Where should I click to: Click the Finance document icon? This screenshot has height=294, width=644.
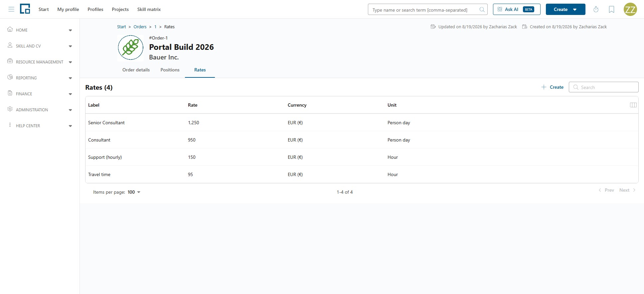pyautogui.click(x=10, y=93)
